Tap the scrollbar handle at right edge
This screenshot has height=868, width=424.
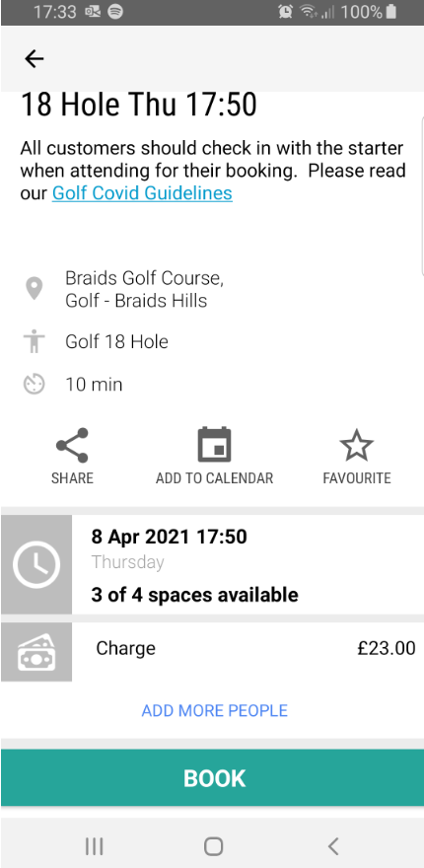pyautogui.click(x=422, y=195)
